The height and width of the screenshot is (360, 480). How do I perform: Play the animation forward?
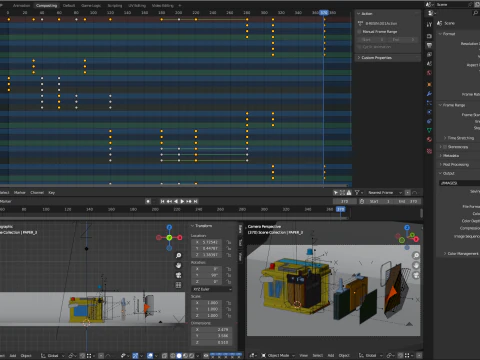[x=182, y=201]
